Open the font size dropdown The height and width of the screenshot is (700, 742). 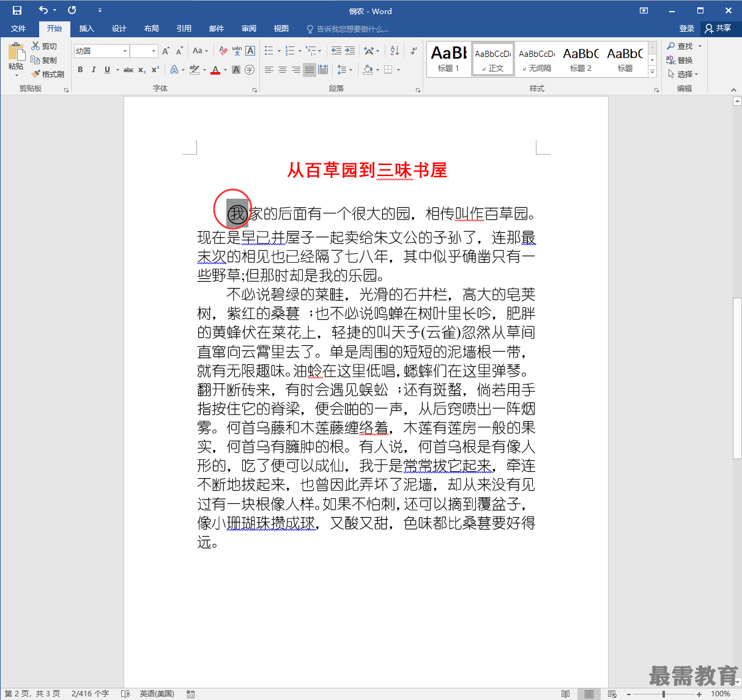[154, 51]
